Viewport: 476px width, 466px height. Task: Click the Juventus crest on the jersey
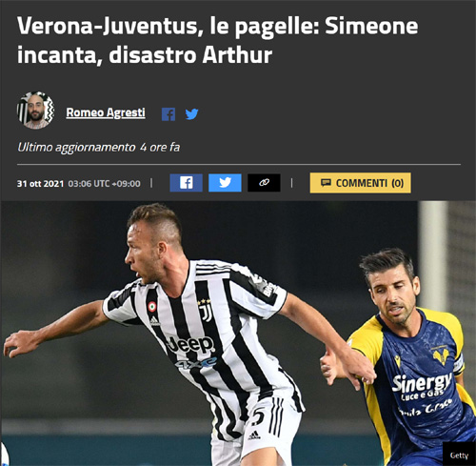point(205,312)
